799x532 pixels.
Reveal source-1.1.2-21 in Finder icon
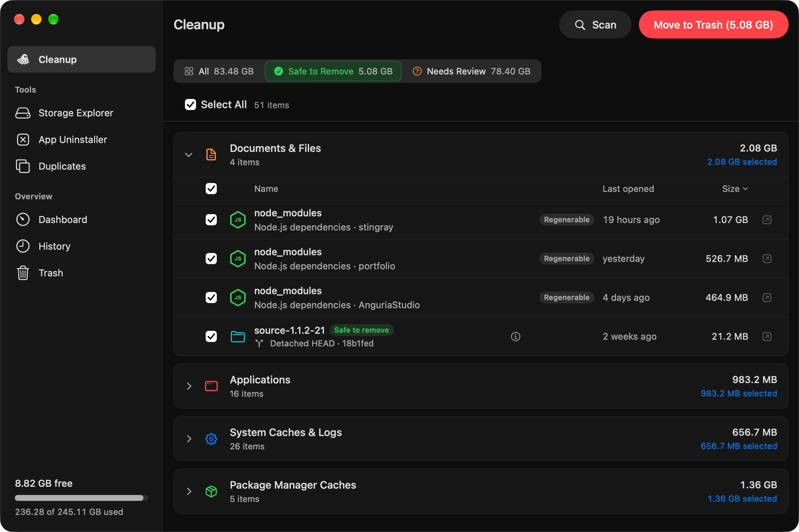click(x=767, y=336)
